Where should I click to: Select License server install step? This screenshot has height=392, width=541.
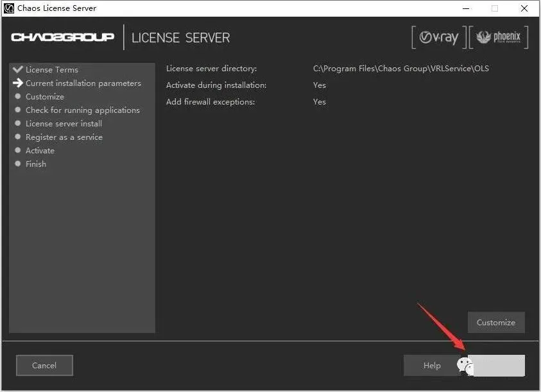coord(64,124)
